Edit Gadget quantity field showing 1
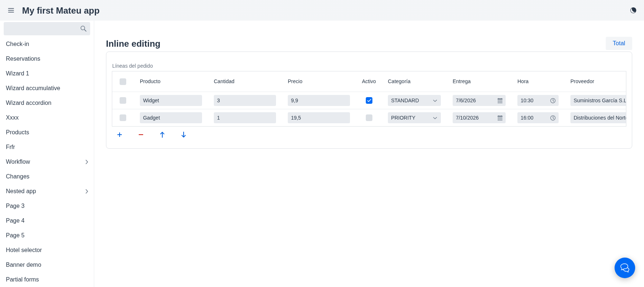The image size is (644, 287). 245,118
